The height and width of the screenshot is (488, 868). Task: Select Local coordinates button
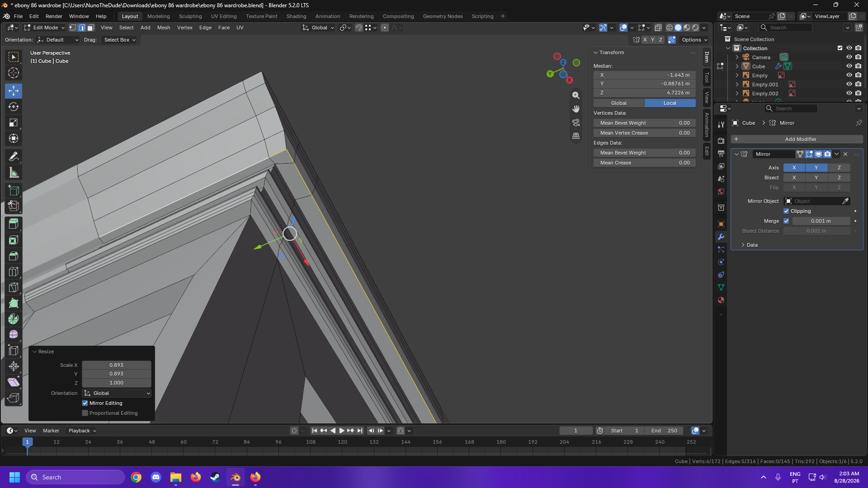(670, 103)
